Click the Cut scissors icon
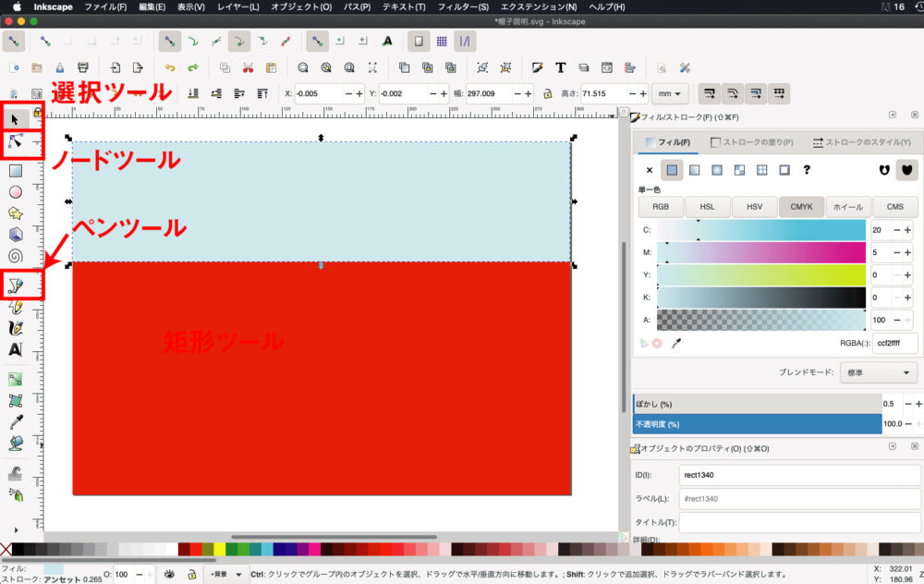This screenshot has width=924, height=584. click(x=248, y=67)
